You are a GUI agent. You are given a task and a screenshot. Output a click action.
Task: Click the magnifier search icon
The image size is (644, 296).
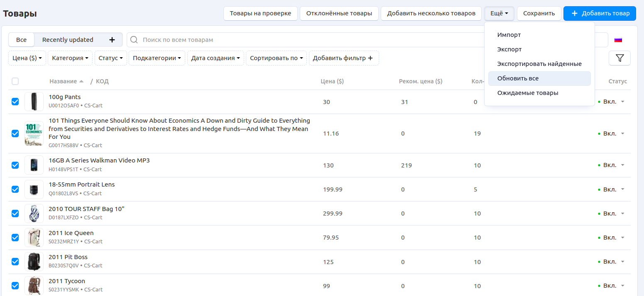(134, 40)
